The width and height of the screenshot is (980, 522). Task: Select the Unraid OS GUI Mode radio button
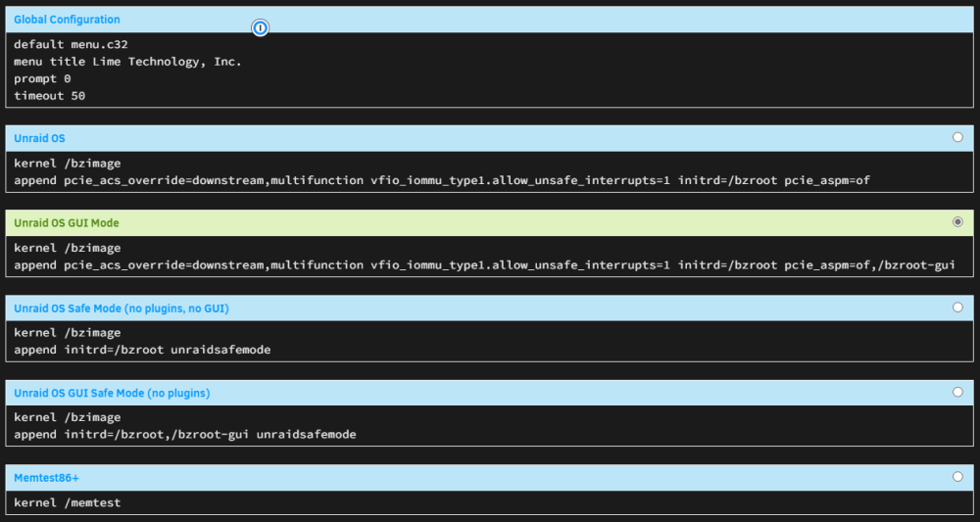click(x=957, y=222)
